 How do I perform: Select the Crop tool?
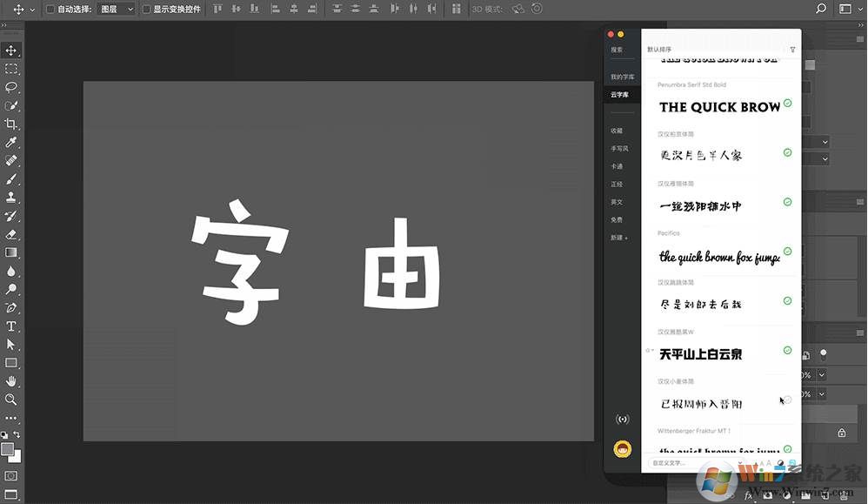pos(11,124)
